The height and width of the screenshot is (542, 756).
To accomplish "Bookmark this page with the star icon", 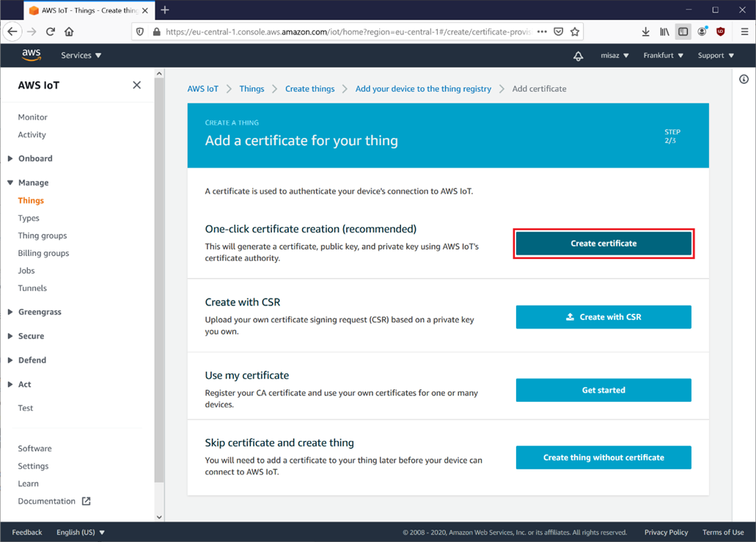I will pos(575,32).
